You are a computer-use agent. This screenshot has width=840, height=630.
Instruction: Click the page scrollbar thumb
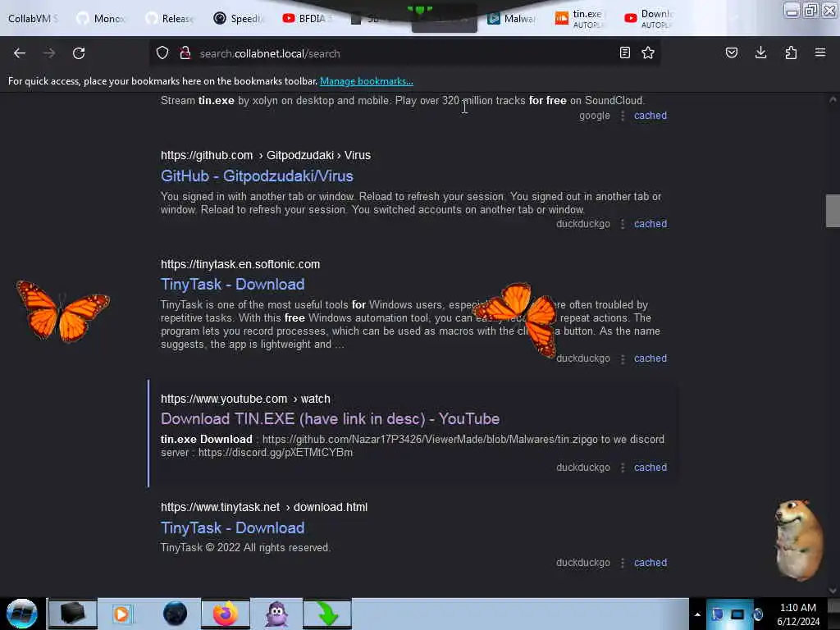point(833,211)
